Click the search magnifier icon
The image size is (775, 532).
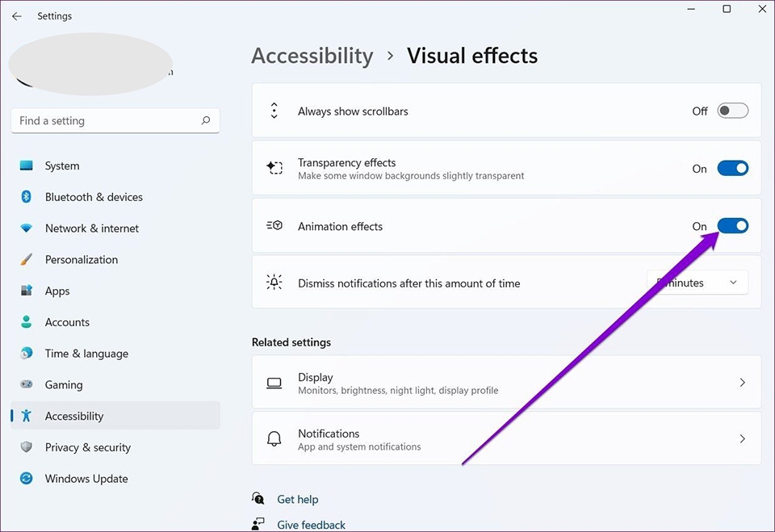pos(206,121)
